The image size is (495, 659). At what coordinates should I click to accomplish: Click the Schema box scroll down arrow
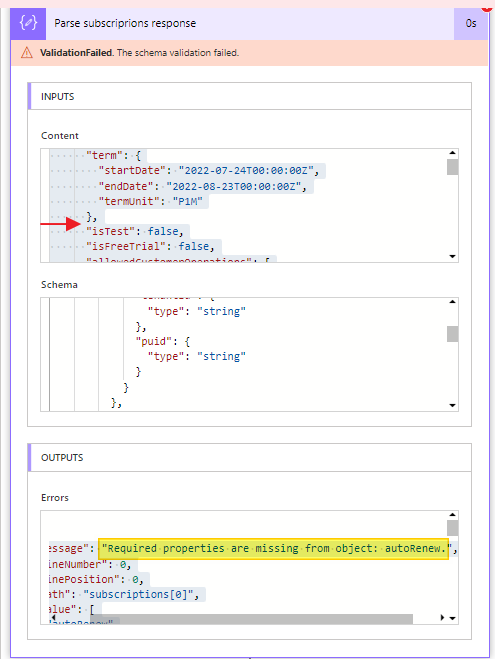[453, 406]
